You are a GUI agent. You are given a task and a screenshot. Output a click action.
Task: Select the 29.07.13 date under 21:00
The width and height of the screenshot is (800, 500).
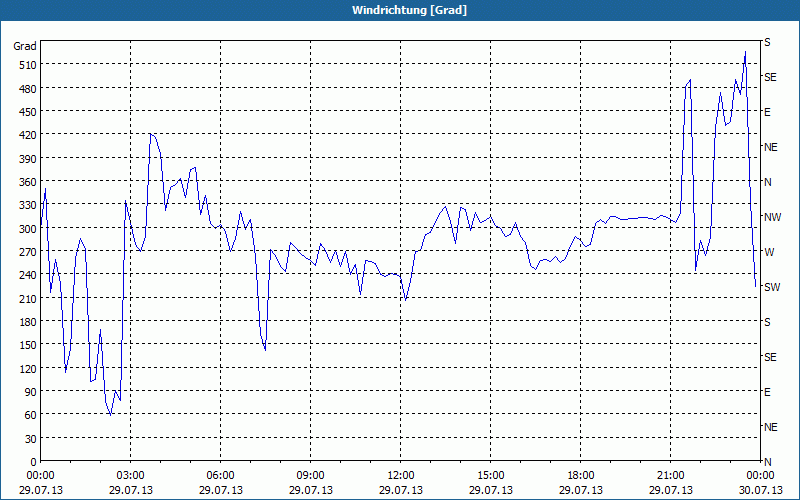coord(671,490)
